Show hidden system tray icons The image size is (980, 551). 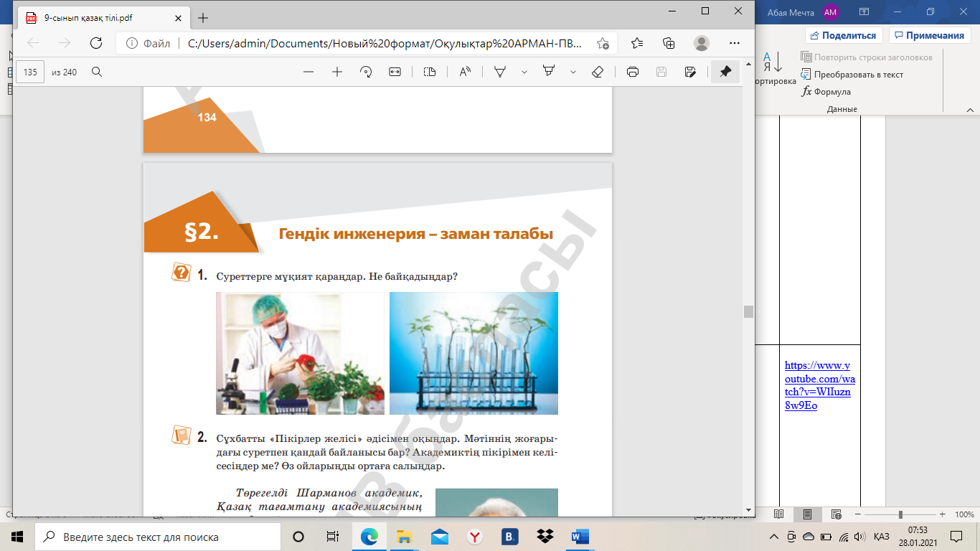773,537
